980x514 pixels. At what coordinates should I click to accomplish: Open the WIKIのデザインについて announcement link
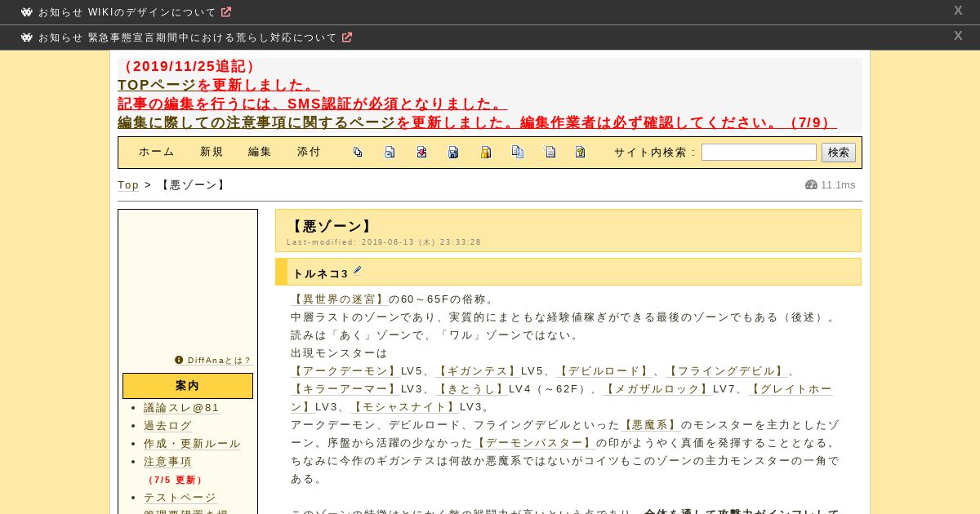coord(152,13)
